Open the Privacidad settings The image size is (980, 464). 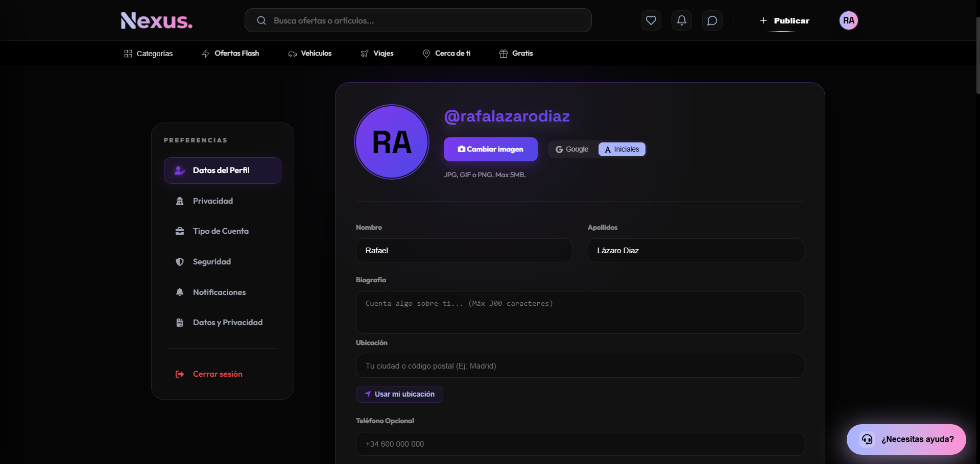[223, 201]
